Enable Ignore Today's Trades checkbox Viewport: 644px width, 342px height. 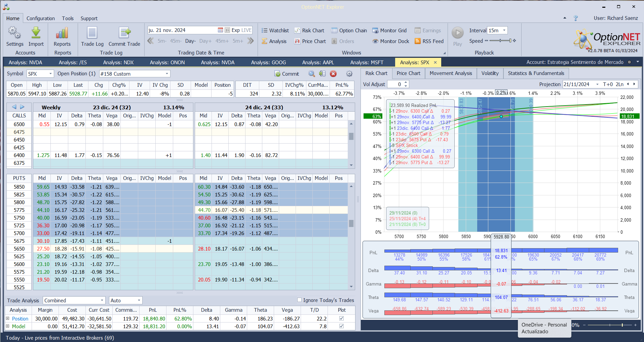click(299, 300)
